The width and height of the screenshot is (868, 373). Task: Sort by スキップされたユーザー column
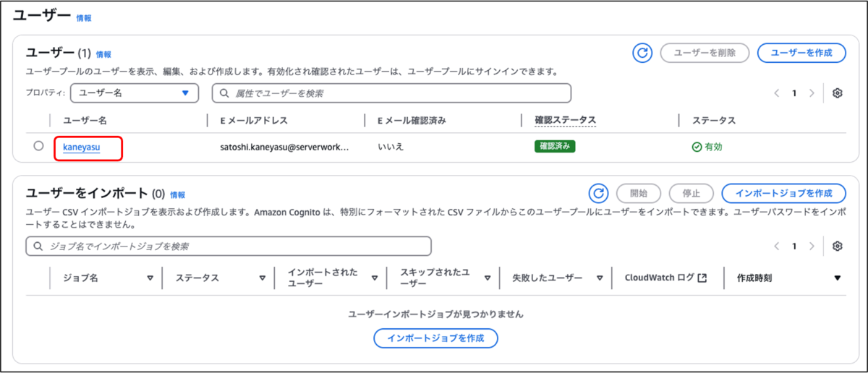pyautogui.click(x=488, y=278)
